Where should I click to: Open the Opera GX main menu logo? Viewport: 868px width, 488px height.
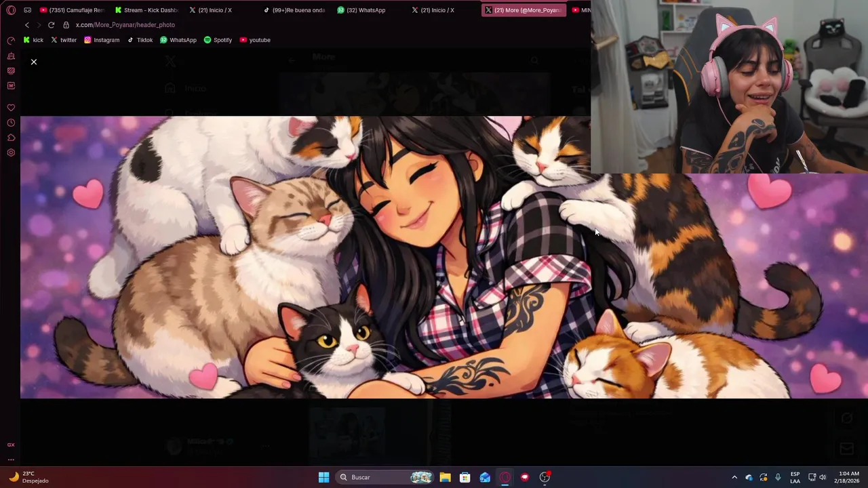pos(11,10)
